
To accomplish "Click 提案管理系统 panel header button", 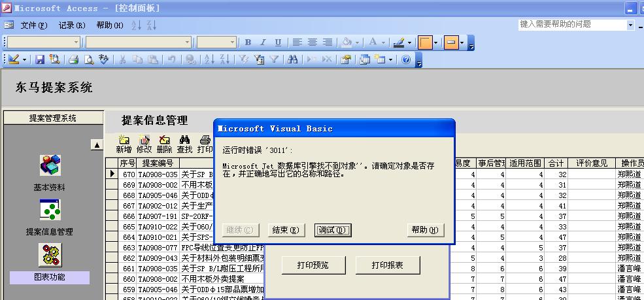I will pos(54,118).
